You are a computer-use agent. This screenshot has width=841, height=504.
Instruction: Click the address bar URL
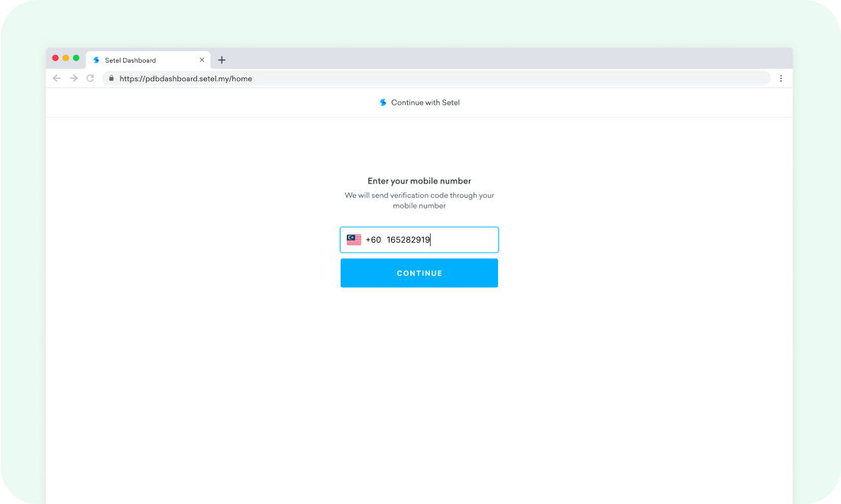[186, 79]
